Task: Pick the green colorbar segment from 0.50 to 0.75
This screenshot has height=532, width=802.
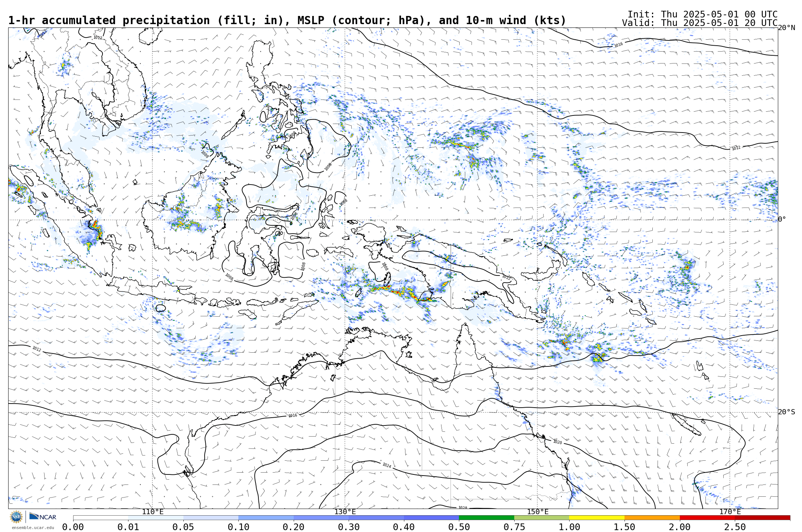Action: [x=486, y=518]
